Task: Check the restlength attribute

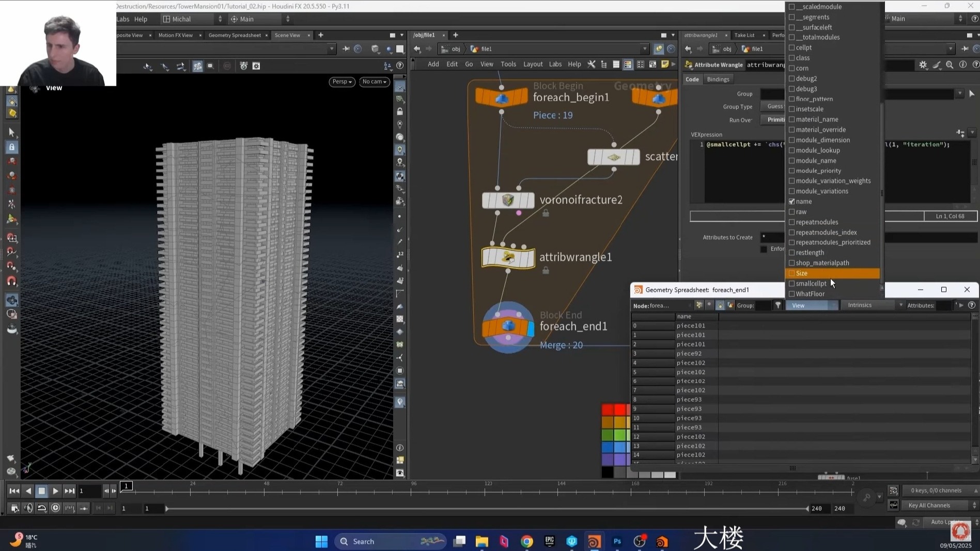Action: click(x=791, y=253)
